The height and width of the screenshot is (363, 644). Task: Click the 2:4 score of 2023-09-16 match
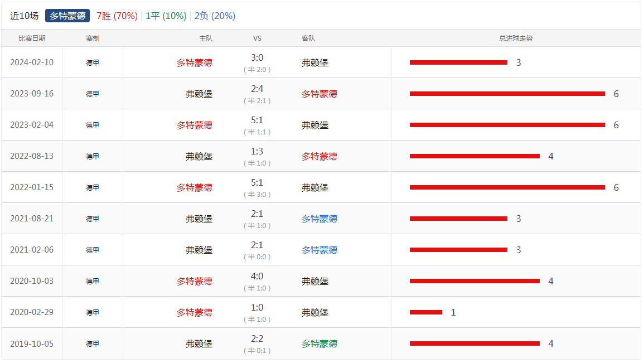click(x=257, y=89)
